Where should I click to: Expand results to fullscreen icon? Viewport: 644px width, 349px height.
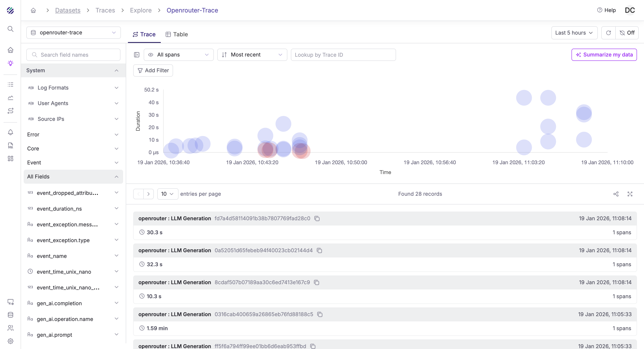pyautogui.click(x=630, y=194)
